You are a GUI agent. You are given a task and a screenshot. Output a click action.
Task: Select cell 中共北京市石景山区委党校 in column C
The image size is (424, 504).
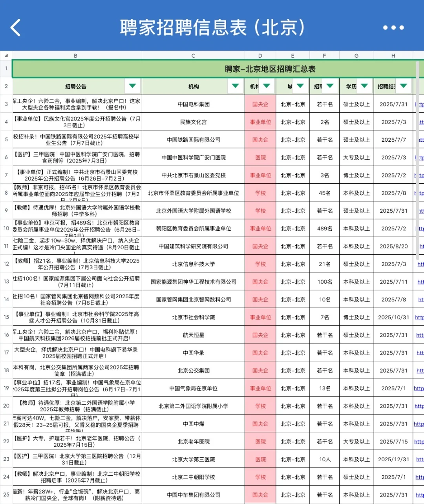coord(194,175)
